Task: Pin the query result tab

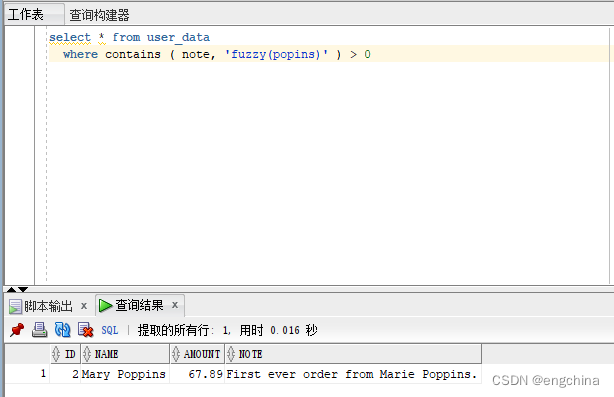Action: 16,330
